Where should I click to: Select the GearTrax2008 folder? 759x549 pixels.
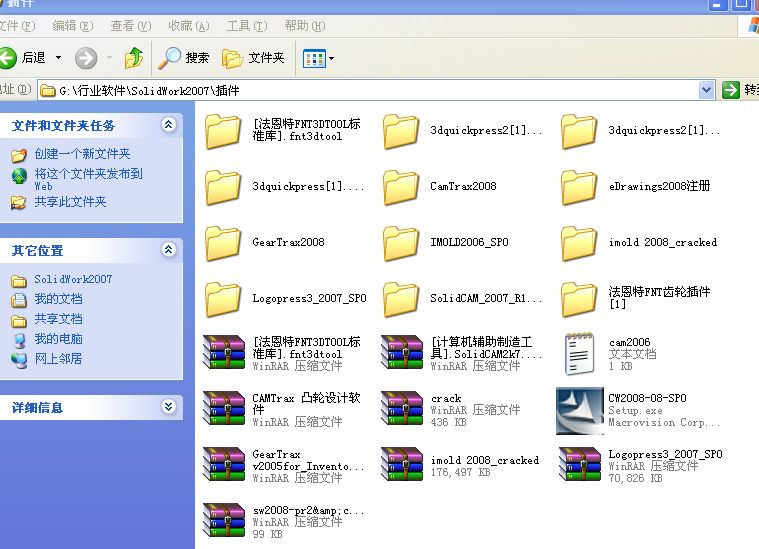pyautogui.click(x=223, y=244)
